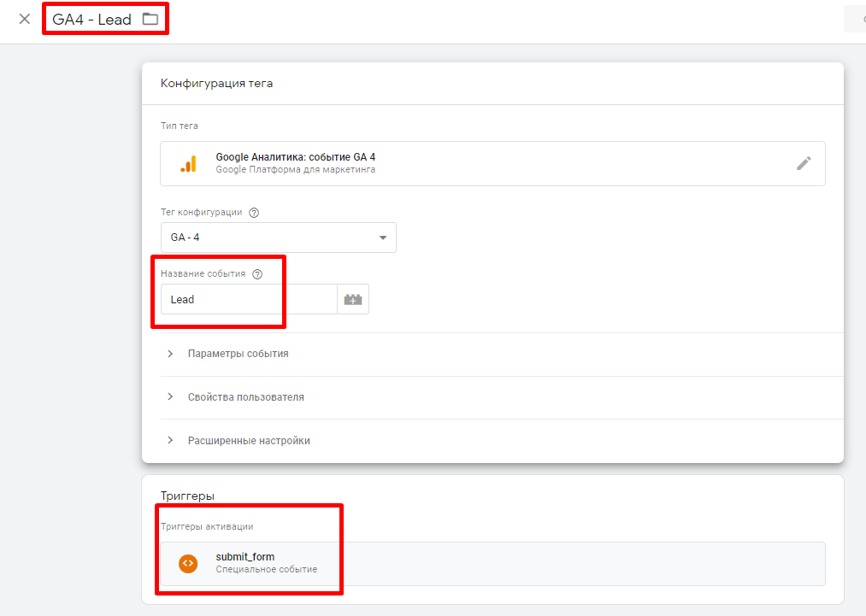Click the event name field containing Lead
Screen dimensions: 866x616
[x=248, y=300]
